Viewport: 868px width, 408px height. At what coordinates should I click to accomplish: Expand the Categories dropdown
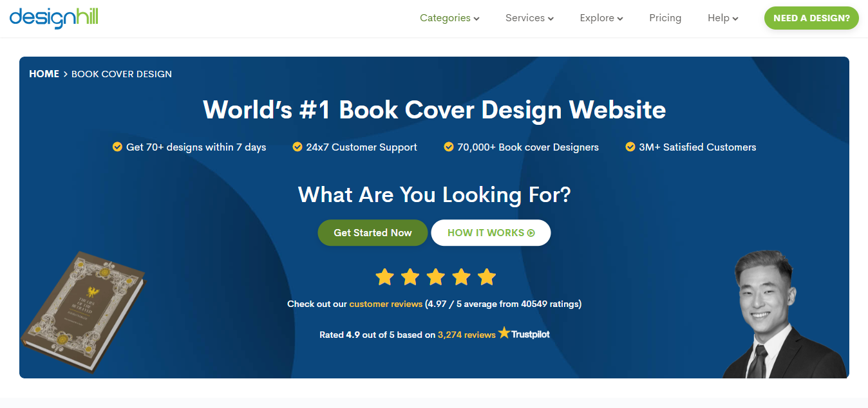(449, 18)
